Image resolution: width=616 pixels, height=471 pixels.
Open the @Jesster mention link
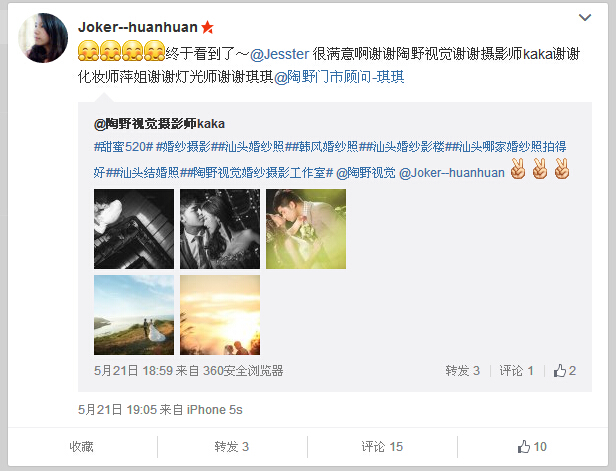pyautogui.click(x=279, y=54)
